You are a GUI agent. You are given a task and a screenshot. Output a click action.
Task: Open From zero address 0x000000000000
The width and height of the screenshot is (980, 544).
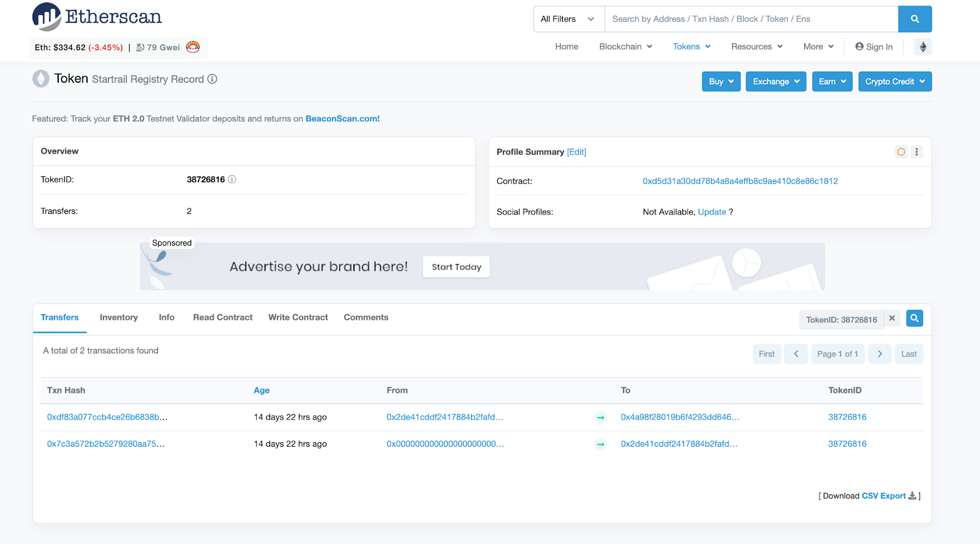(445, 444)
